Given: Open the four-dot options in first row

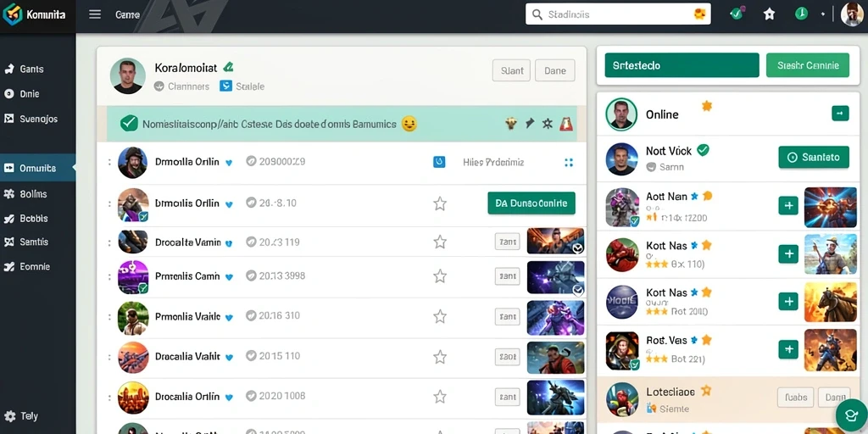Looking at the screenshot, I should 569,162.
